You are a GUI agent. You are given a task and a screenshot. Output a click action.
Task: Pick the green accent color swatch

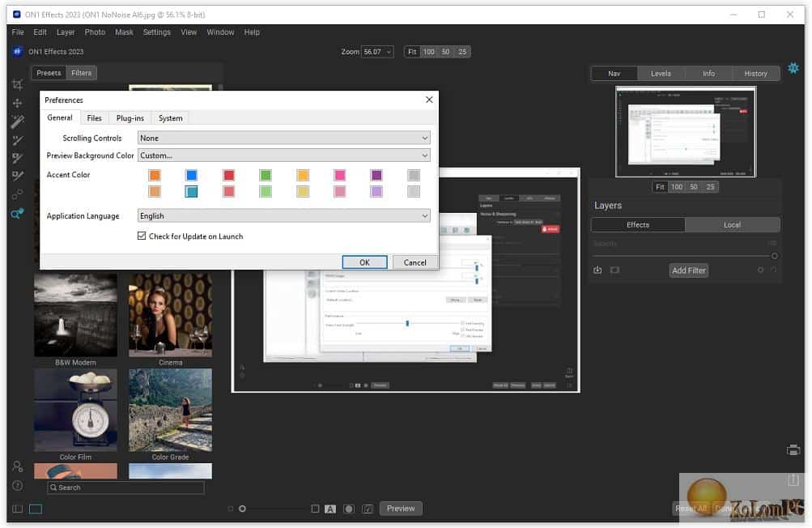[266, 175]
